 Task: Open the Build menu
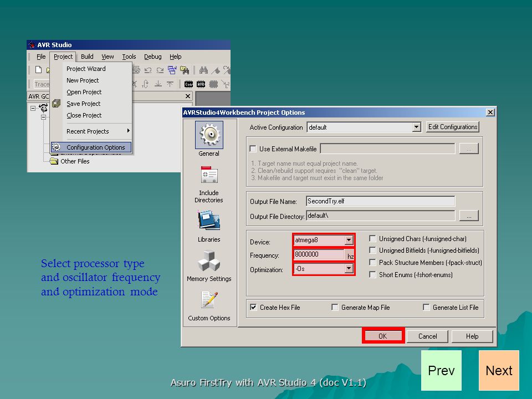coord(87,57)
